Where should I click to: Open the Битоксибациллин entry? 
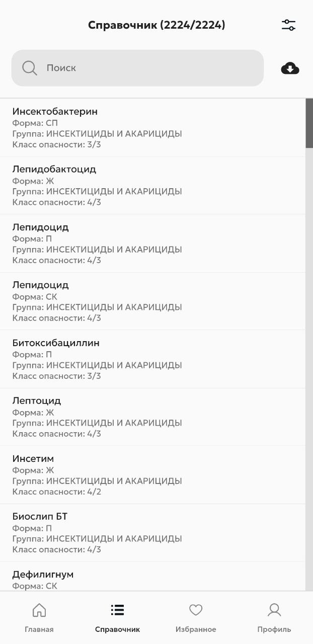click(151, 359)
